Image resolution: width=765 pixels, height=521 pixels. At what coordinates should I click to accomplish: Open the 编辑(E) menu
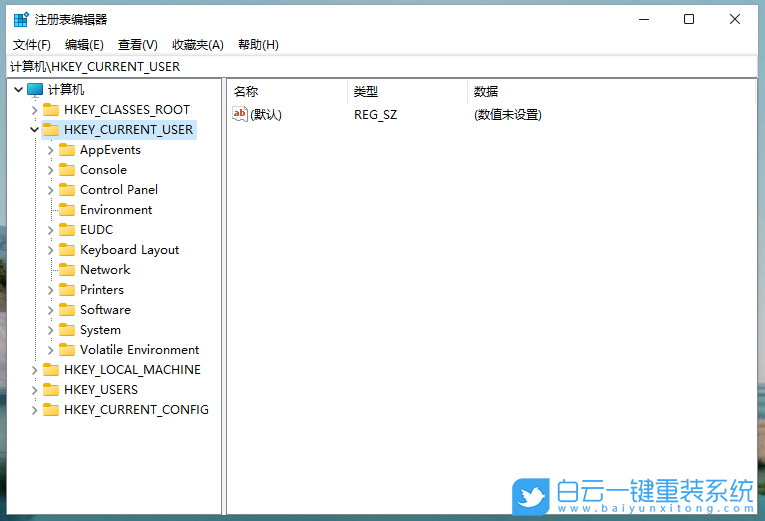click(x=84, y=45)
